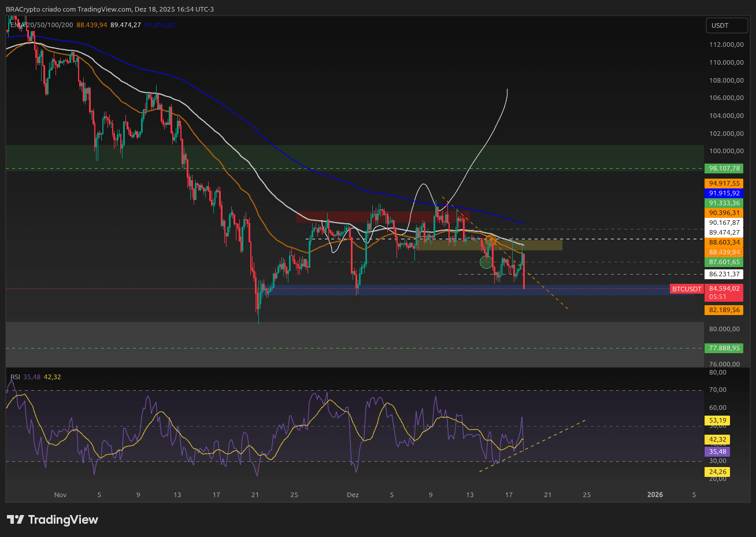
Task: Open the USDT currency selector
Action: 727,25
